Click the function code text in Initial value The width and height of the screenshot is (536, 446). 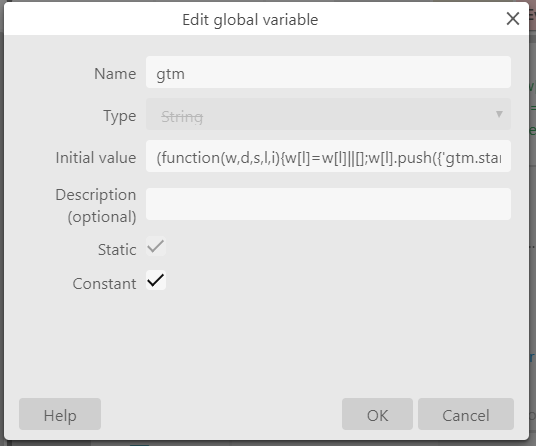329,158
